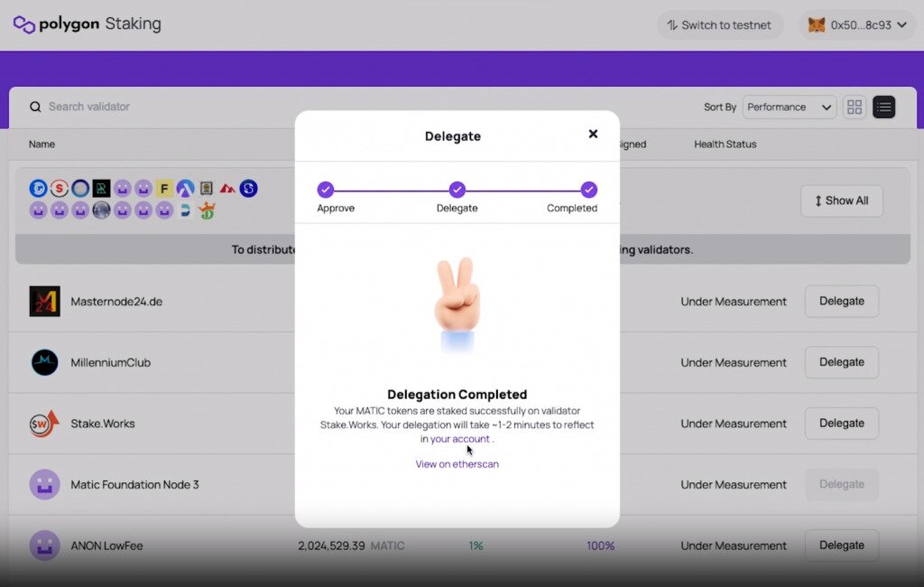Close the Delegate dialog
This screenshot has height=587, width=924.
tap(593, 134)
